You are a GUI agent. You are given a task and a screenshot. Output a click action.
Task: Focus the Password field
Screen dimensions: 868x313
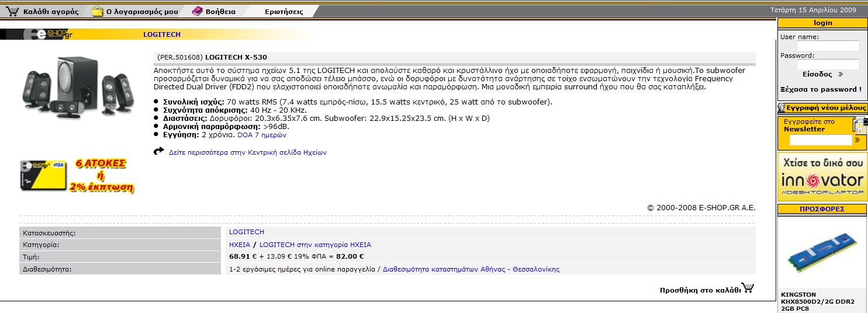[828, 64]
